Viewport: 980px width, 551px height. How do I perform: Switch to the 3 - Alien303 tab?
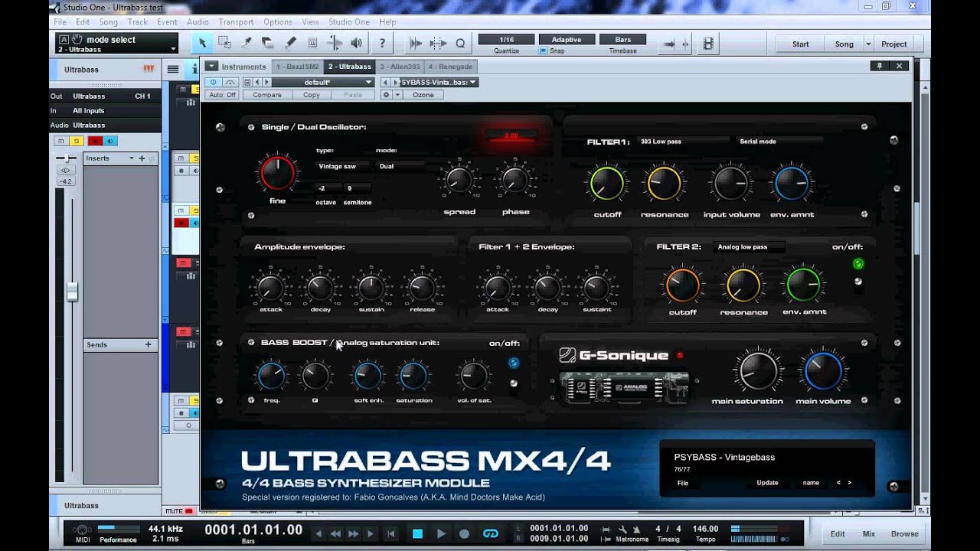(x=400, y=67)
